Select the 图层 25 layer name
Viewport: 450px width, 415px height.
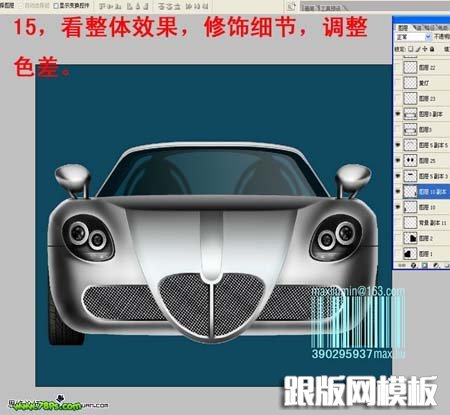pyautogui.click(x=427, y=161)
